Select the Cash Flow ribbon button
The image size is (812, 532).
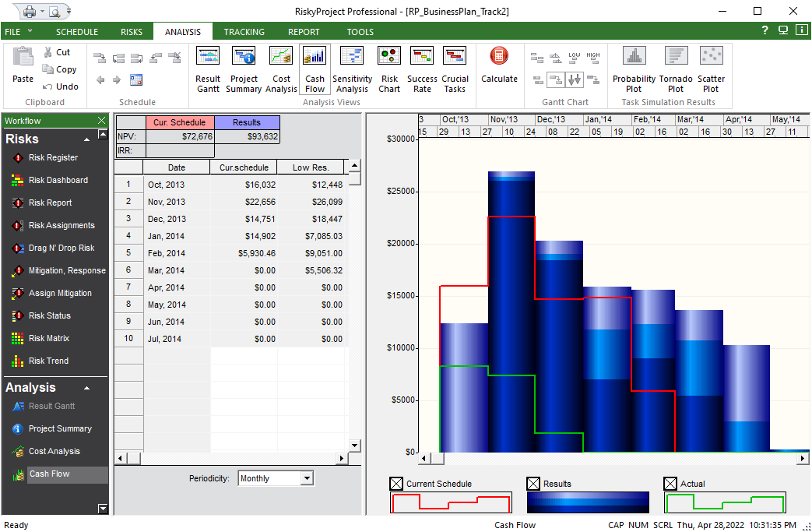[315, 69]
